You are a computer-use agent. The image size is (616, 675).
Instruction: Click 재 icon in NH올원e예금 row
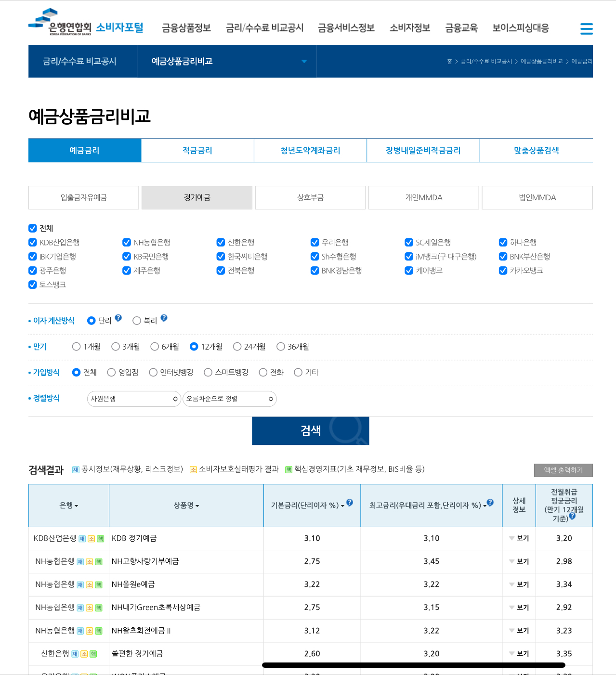[80, 585]
